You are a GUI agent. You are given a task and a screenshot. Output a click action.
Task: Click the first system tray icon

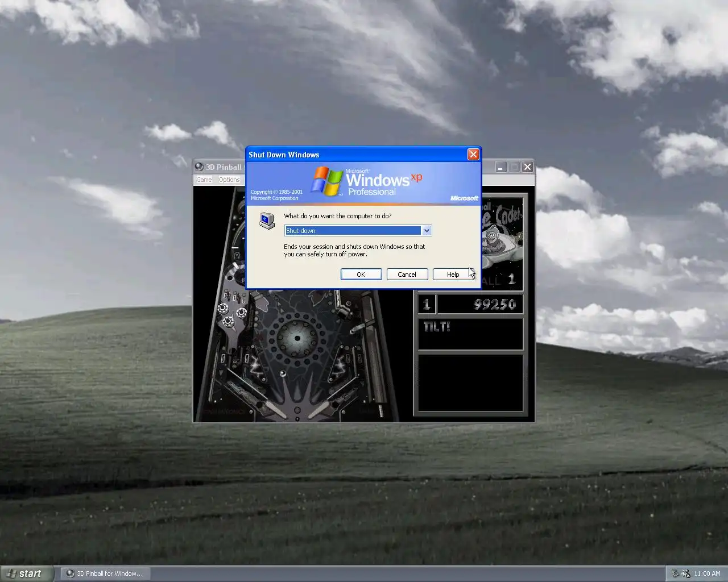pos(675,573)
